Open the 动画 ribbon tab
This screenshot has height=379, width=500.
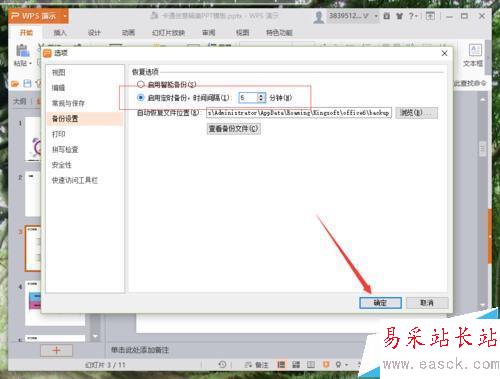coord(128,32)
